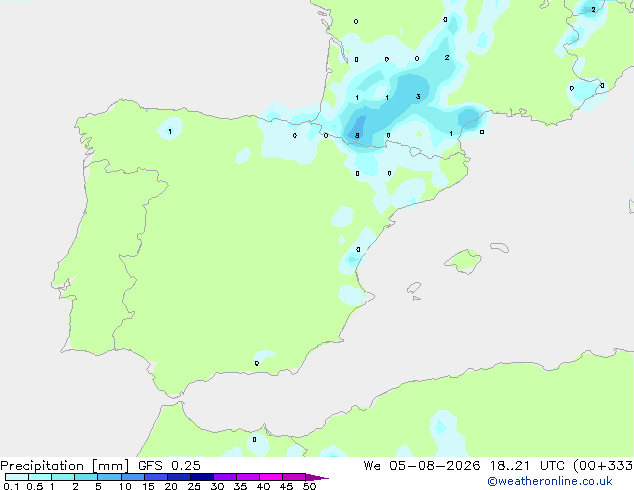The width and height of the screenshot is (634, 490).
Task: Click the '0.5' legend scale label
Action: [x=35, y=486]
